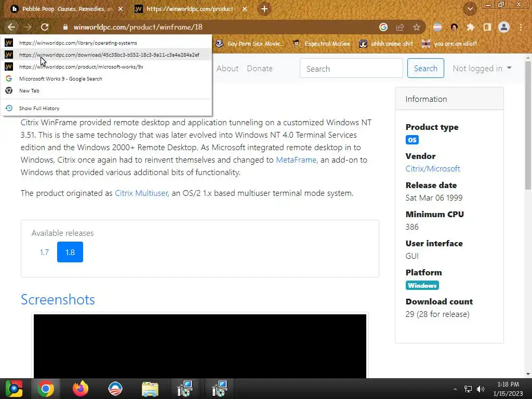The image size is (532, 399).
Task: Open a new tab with plus button
Action: (x=264, y=9)
